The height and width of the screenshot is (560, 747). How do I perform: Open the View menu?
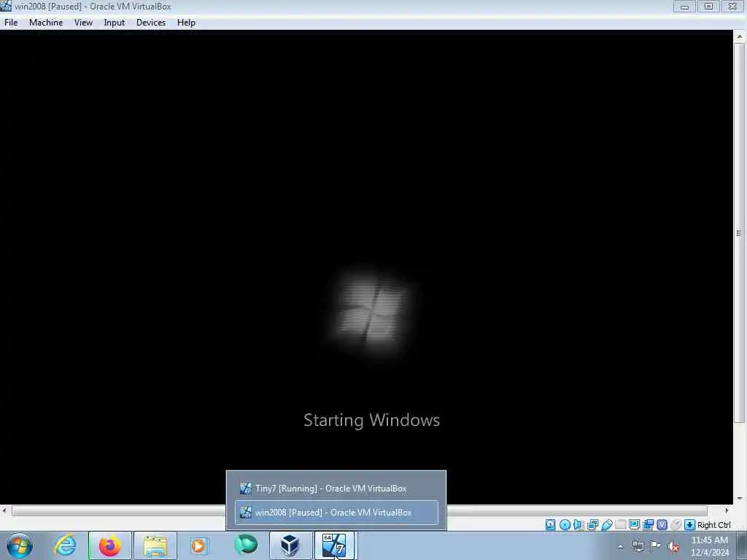(83, 23)
